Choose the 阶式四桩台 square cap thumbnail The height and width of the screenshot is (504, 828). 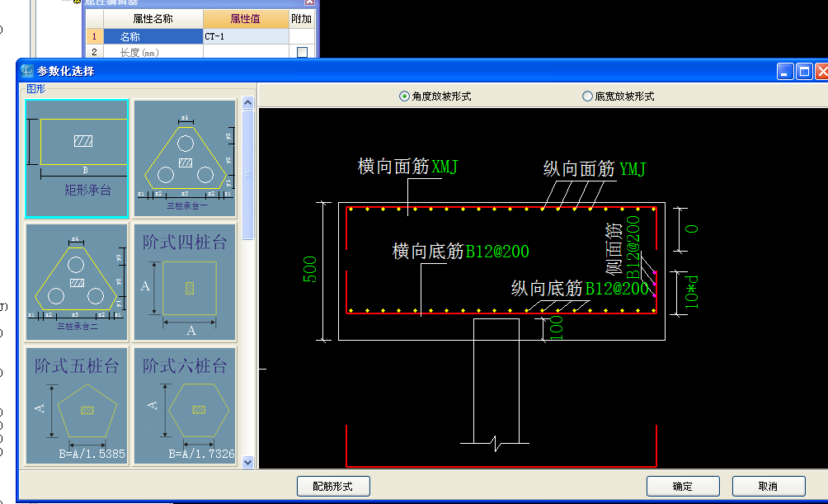tap(184, 282)
